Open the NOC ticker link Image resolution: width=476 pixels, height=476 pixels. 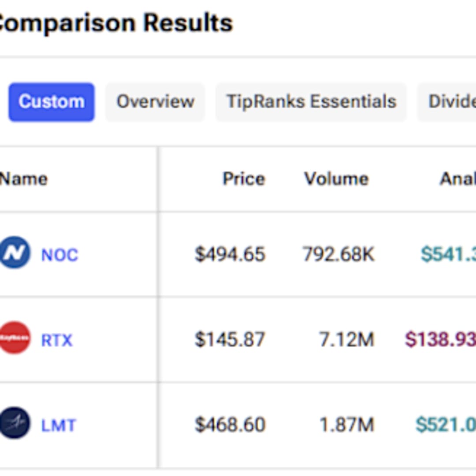(59, 255)
